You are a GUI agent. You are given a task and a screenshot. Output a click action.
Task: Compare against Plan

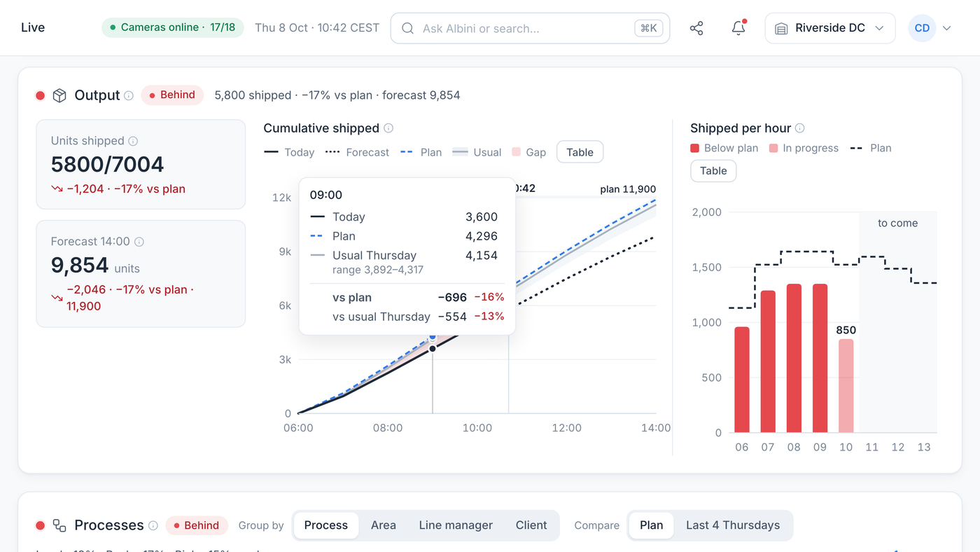point(651,525)
